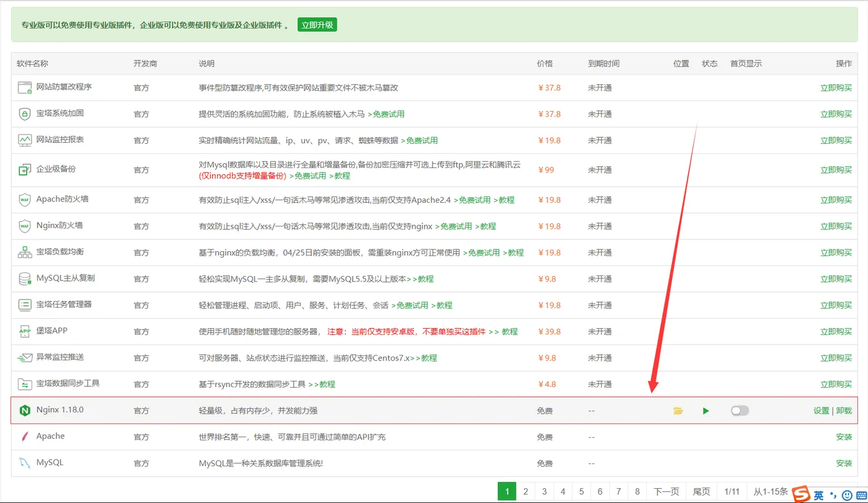Buy 堡塔APP via 立即购买
The width and height of the screenshot is (868, 503).
pos(836,332)
